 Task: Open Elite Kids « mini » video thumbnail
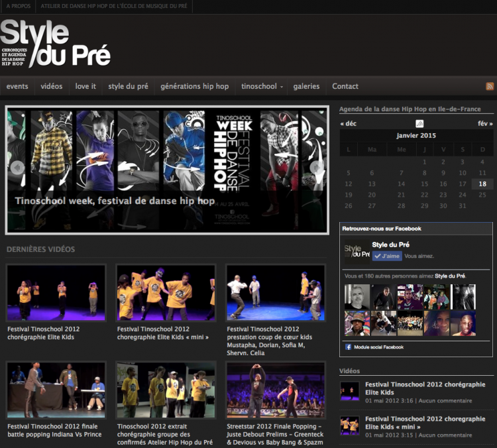(166, 293)
